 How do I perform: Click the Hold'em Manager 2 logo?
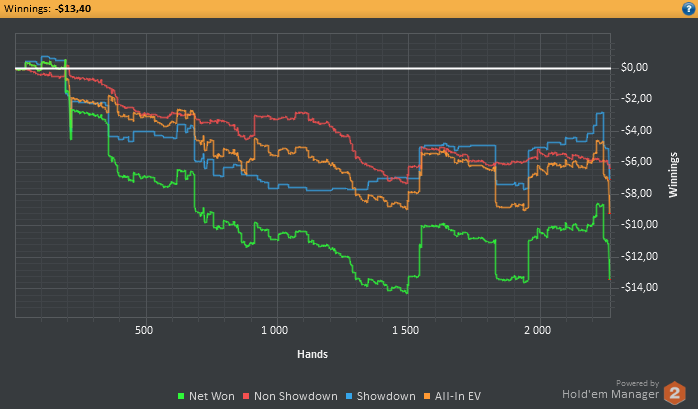tap(674, 393)
